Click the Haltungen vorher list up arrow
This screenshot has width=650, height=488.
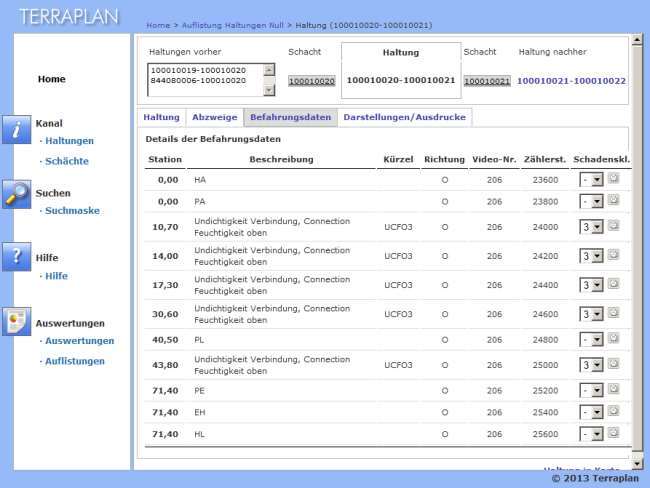[269, 70]
